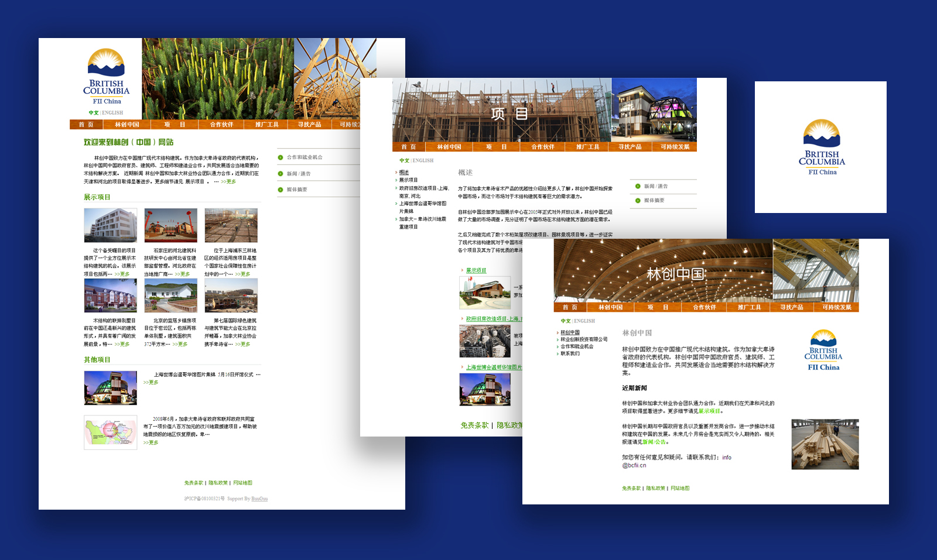Open 寻找产品 tab on the 林创中国 page navigation
This screenshot has width=937, height=560.
[x=791, y=307]
